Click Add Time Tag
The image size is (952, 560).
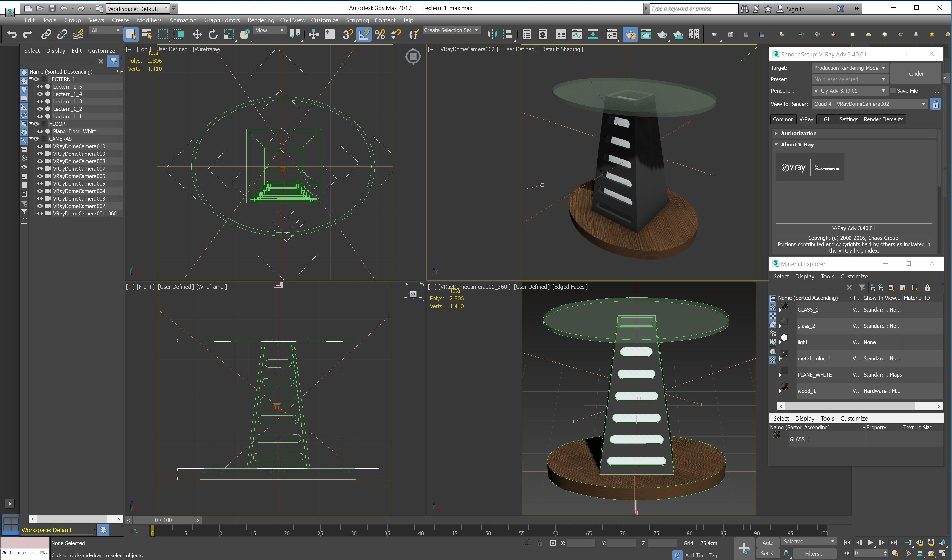click(701, 555)
